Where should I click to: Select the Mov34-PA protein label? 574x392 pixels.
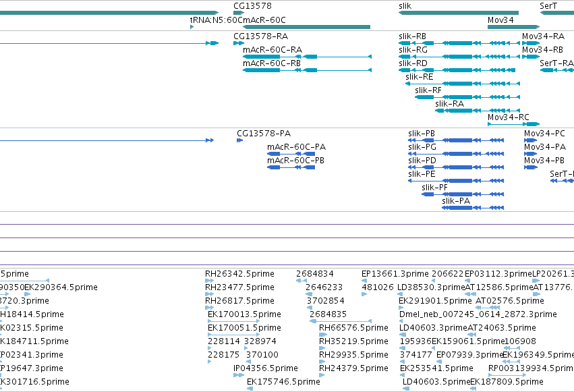click(545, 147)
